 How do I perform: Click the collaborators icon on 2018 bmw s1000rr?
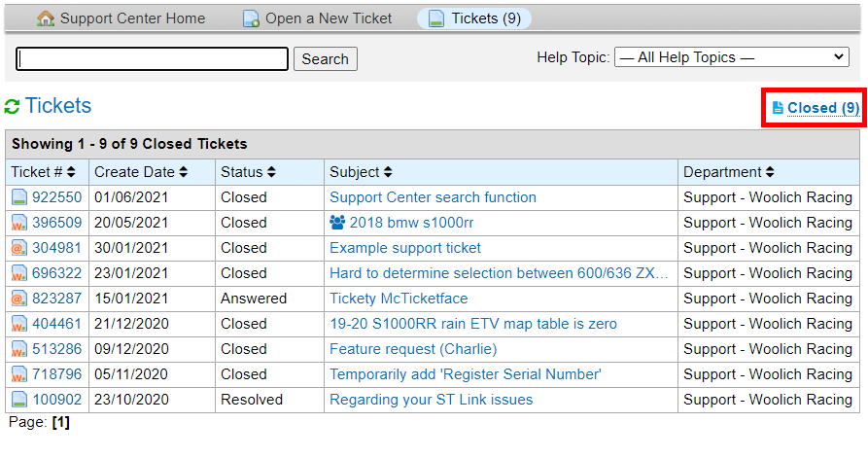coord(337,223)
